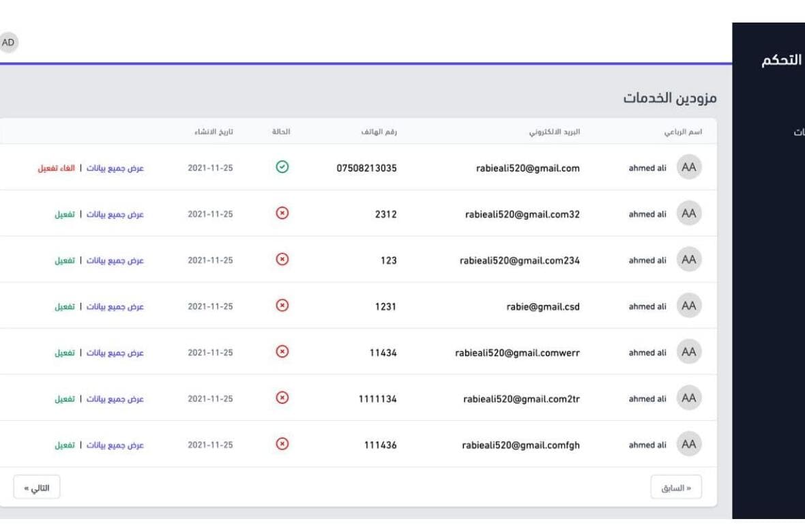View all data for rabie@gmail.csd provider
Viewport: 805px width, 532px height.
point(115,306)
